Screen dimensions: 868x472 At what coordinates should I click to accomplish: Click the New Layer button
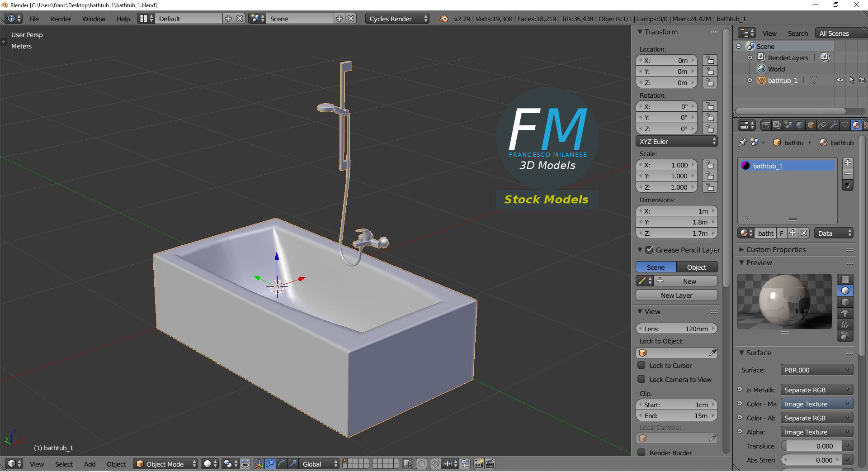pos(677,295)
